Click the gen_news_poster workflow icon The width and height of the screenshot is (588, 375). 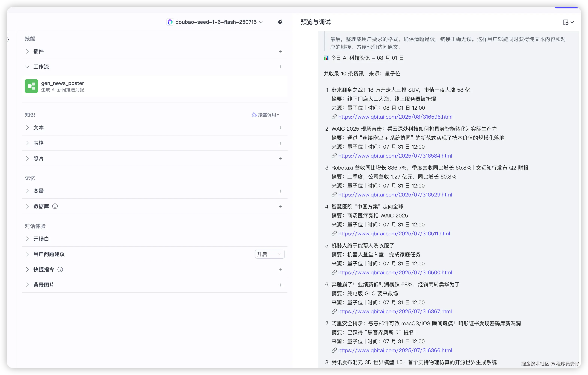click(x=31, y=86)
